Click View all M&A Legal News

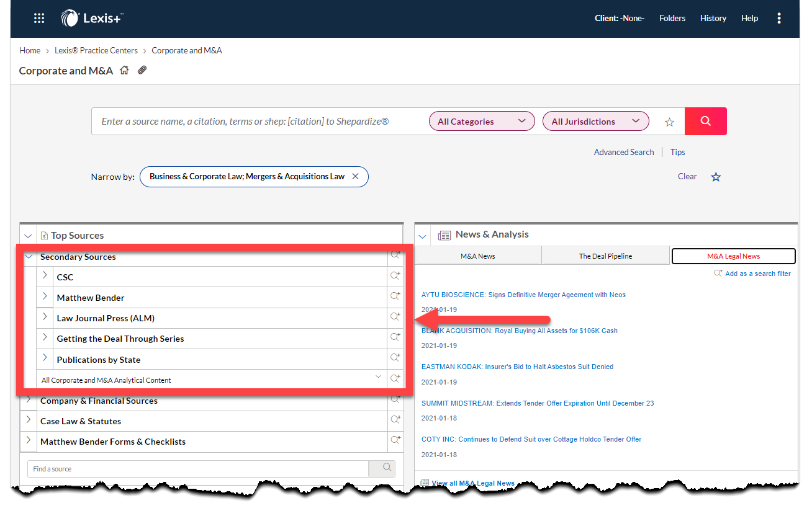tap(473, 483)
